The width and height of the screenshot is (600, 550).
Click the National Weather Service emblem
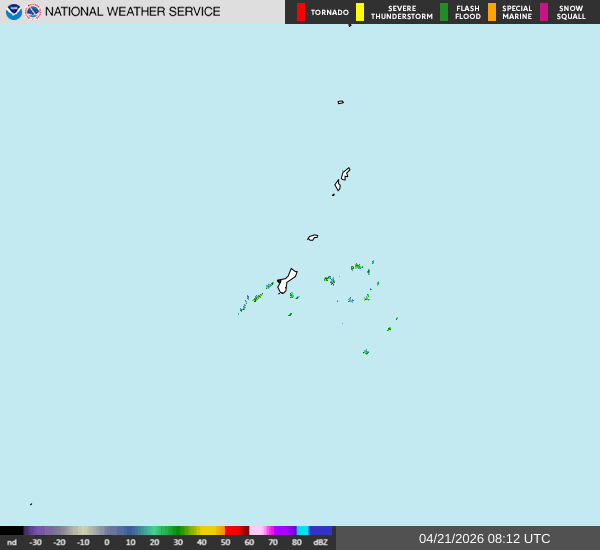33,12
